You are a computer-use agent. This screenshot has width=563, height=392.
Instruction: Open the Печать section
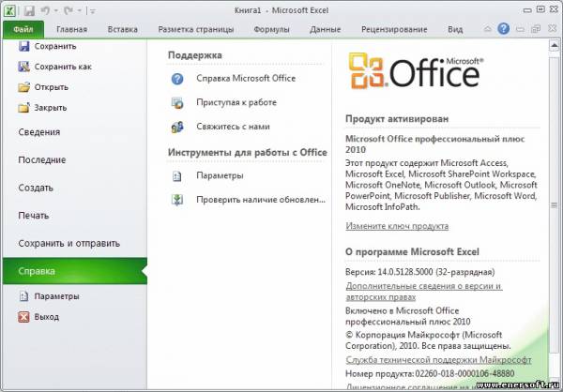[x=34, y=216]
